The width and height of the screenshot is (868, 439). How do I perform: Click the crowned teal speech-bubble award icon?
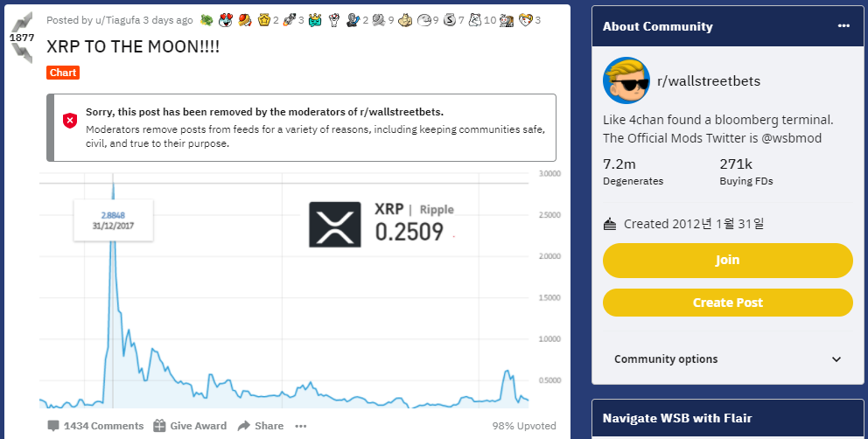[315, 20]
